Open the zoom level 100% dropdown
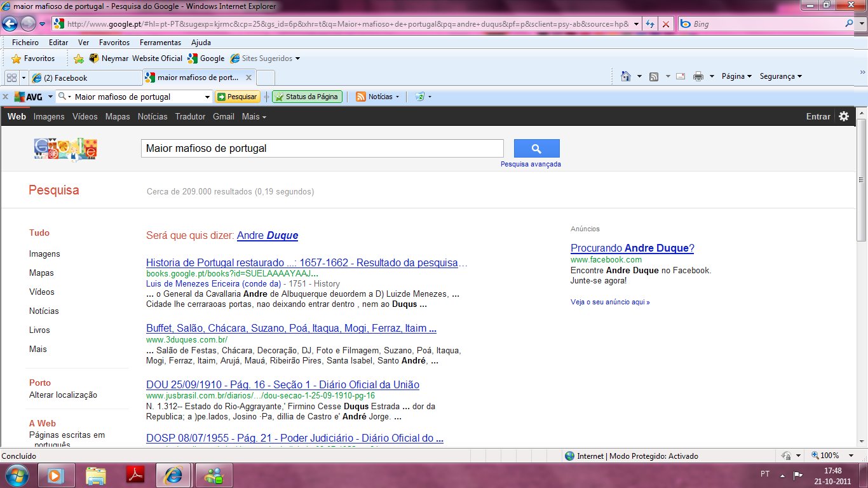Screen dimensions: 868x488 click(x=852, y=456)
